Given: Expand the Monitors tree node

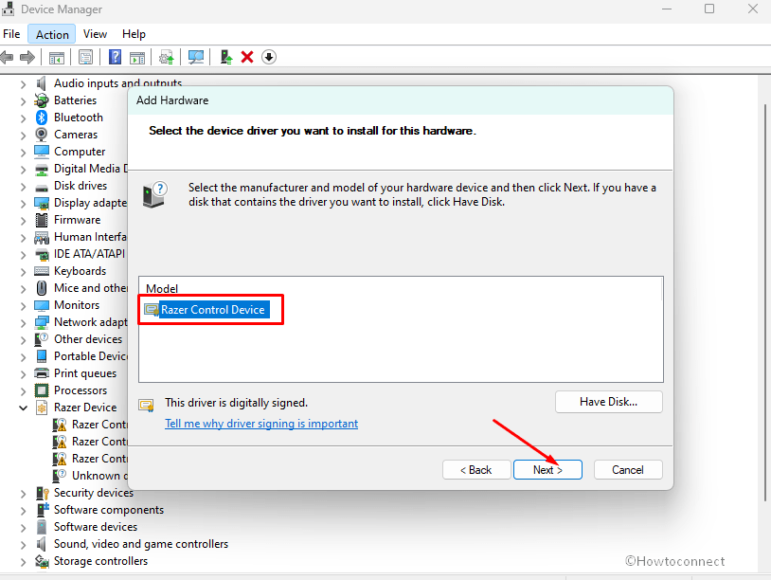Looking at the screenshot, I should click(x=23, y=306).
